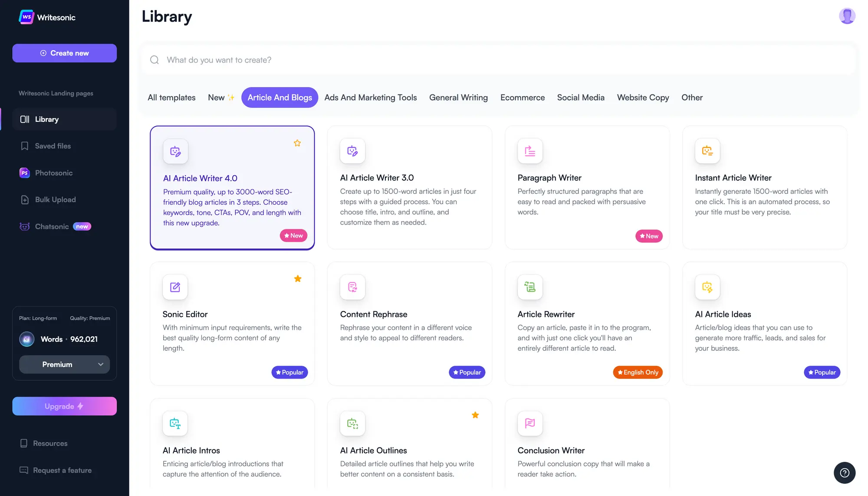This screenshot has width=868, height=496.
Task: Open Chatsonic from the sidebar
Action: (52, 226)
